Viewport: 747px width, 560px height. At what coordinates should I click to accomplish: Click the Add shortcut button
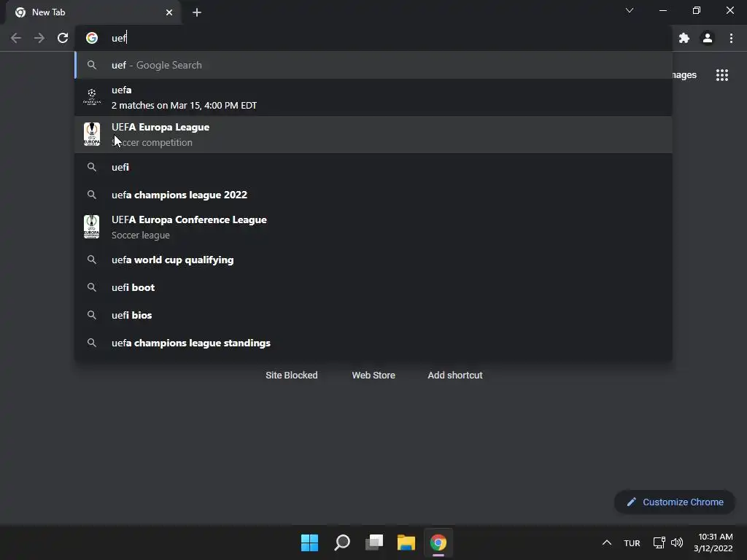pyautogui.click(x=455, y=376)
